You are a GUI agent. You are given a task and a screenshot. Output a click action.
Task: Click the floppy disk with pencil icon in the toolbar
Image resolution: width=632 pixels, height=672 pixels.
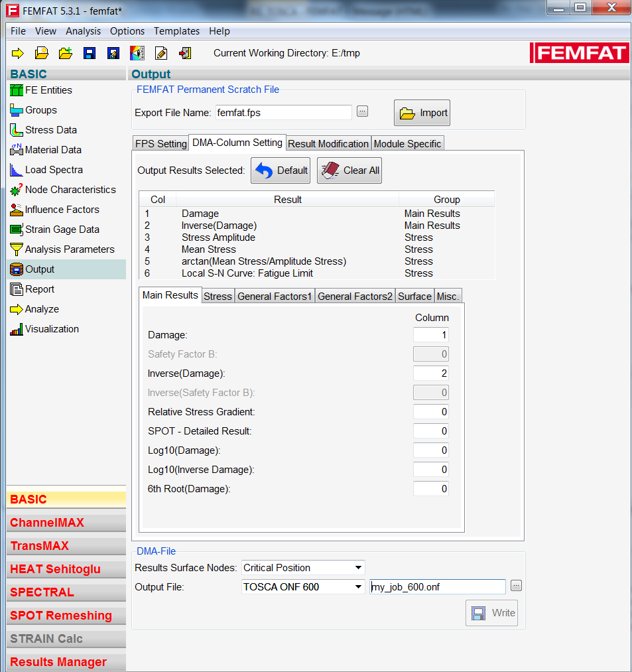pos(113,53)
